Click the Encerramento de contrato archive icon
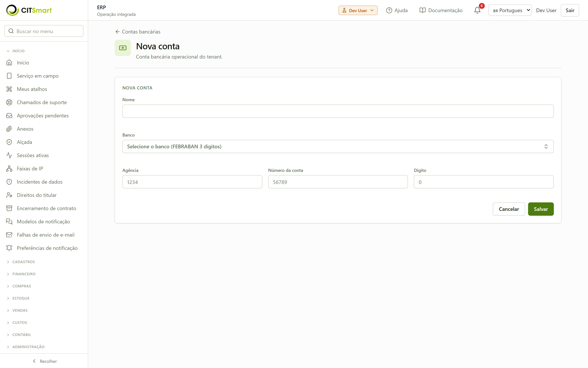Screen dimensions: 588x368 9,208
